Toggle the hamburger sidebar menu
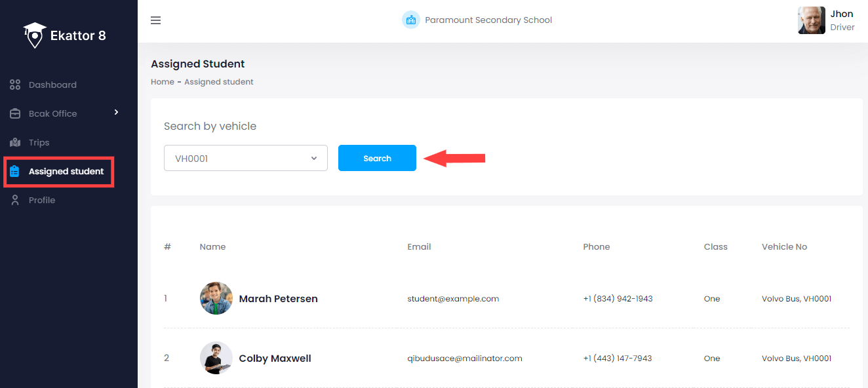This screenshot has width=868, height=388. pyautogui.click(x=155, y=20)
